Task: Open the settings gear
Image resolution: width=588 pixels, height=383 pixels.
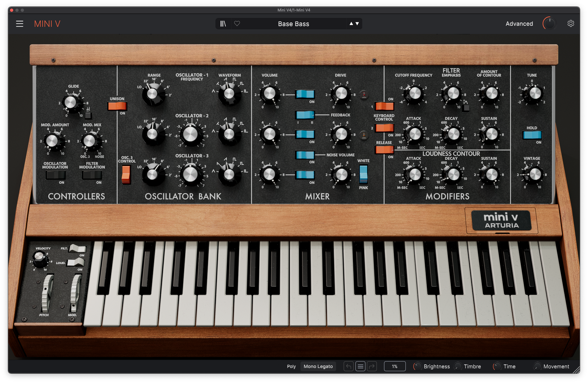Action: pyautogui.click(x=570, y=23)
